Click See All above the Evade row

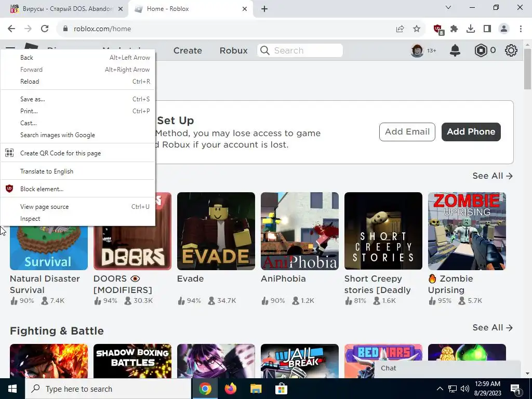click(493, 176)
